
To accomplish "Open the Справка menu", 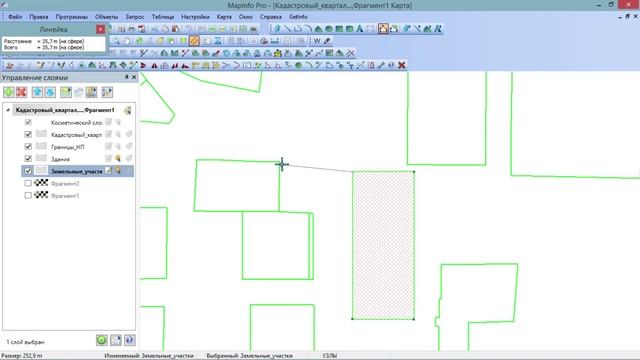I will point(271,17).
